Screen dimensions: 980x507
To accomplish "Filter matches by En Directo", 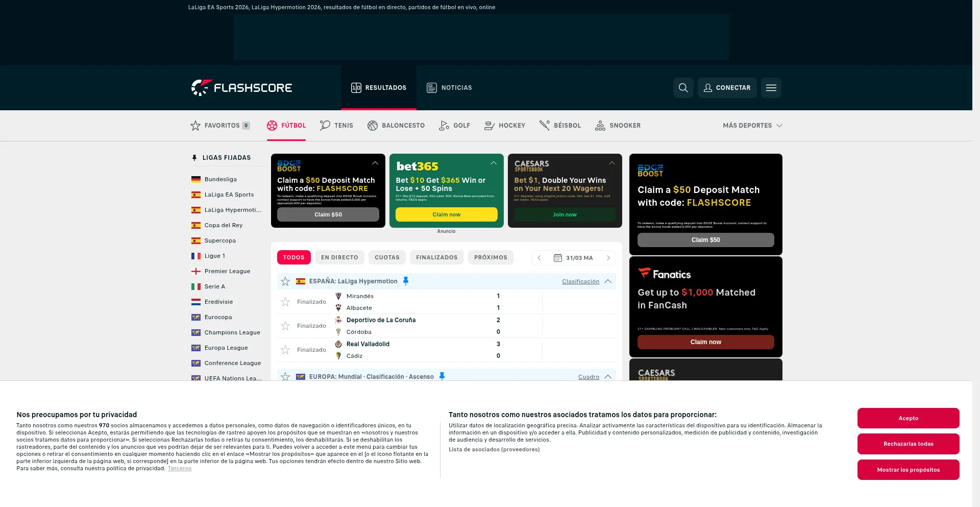I will pyautogui.click(x=339, y=257).
